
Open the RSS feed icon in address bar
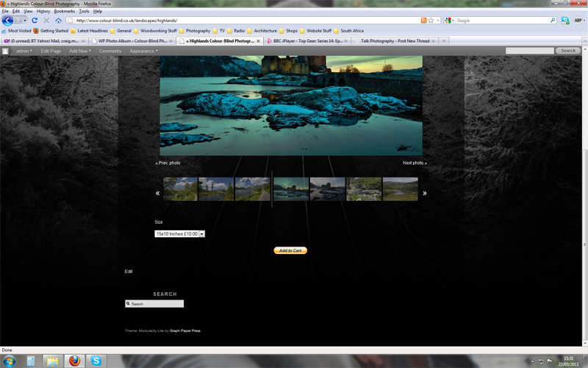point(424,21)
